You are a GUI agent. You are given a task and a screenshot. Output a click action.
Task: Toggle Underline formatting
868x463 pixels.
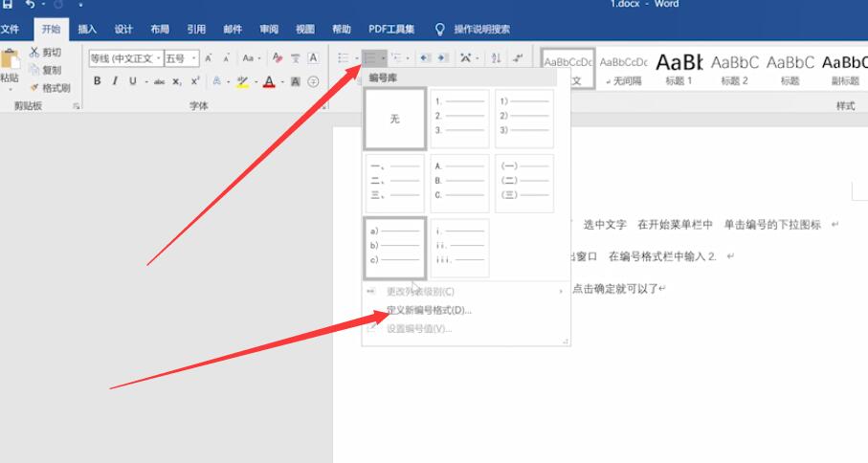coord(133,81)
